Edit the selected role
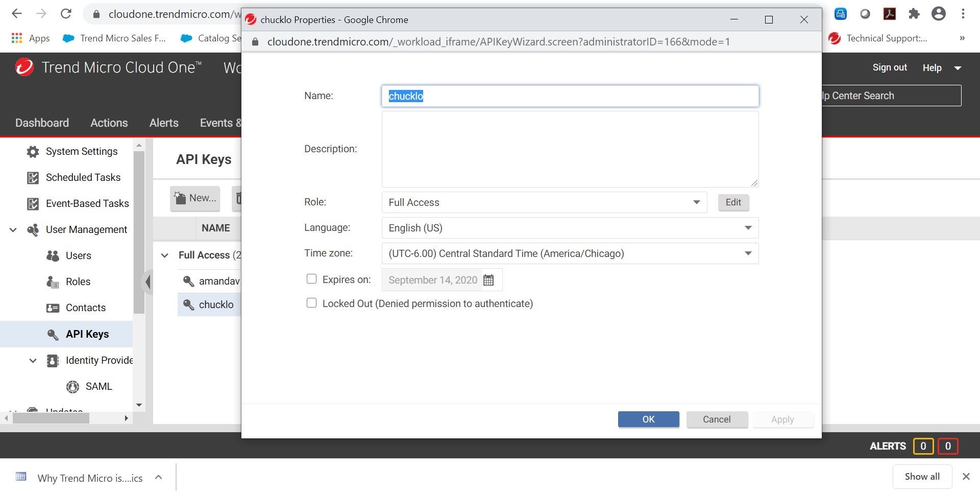 point(733,202)
